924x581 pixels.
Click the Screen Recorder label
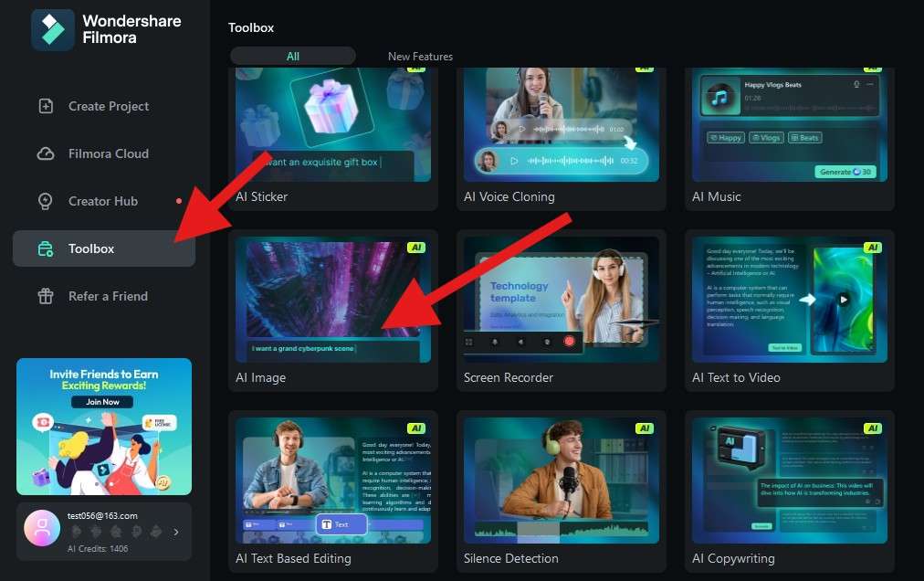click(x=509, y=377)
